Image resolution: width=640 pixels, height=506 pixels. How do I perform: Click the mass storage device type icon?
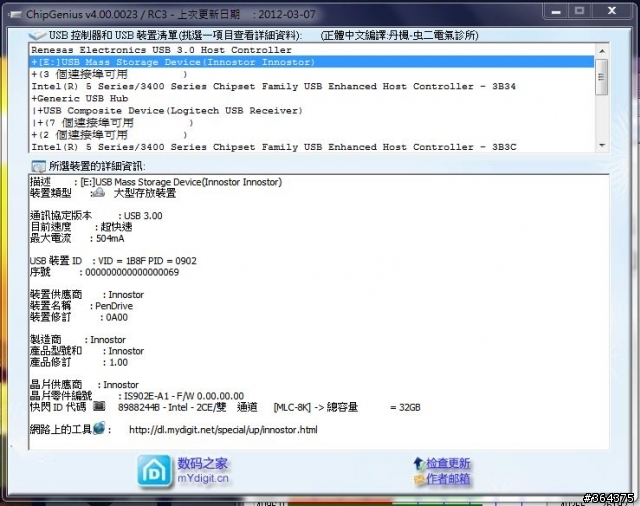(98, 193)
